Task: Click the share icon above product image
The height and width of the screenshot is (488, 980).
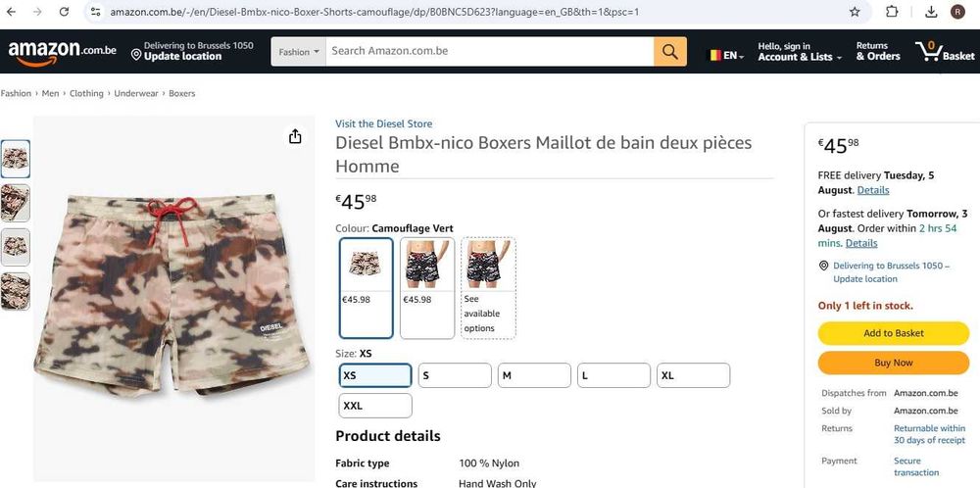Action: coord(295,136)
